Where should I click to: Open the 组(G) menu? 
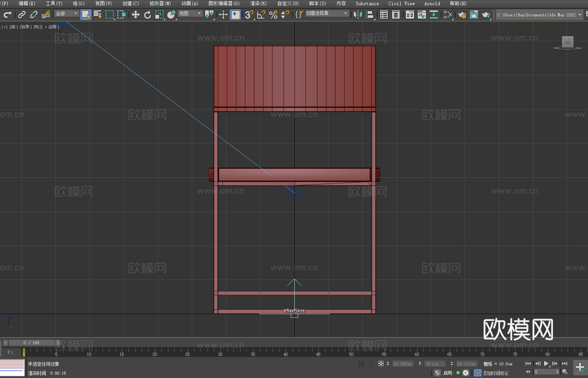[78, 3]
